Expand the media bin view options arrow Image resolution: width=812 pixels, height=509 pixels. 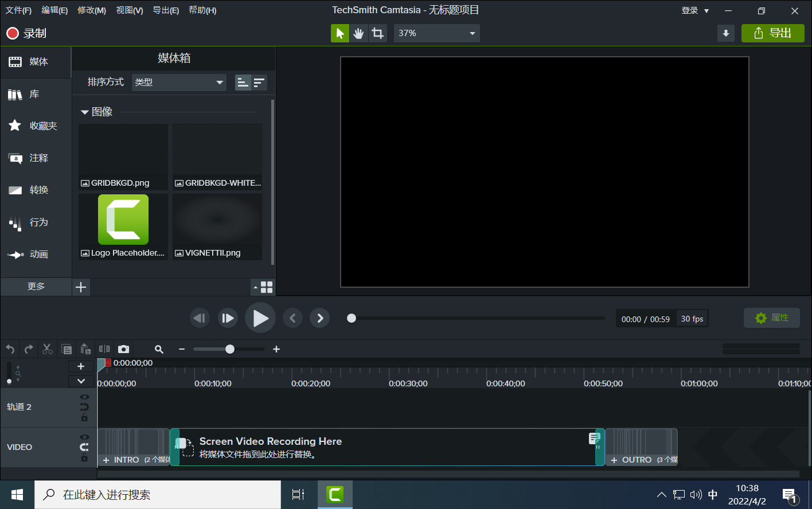(x=255, y=288)
